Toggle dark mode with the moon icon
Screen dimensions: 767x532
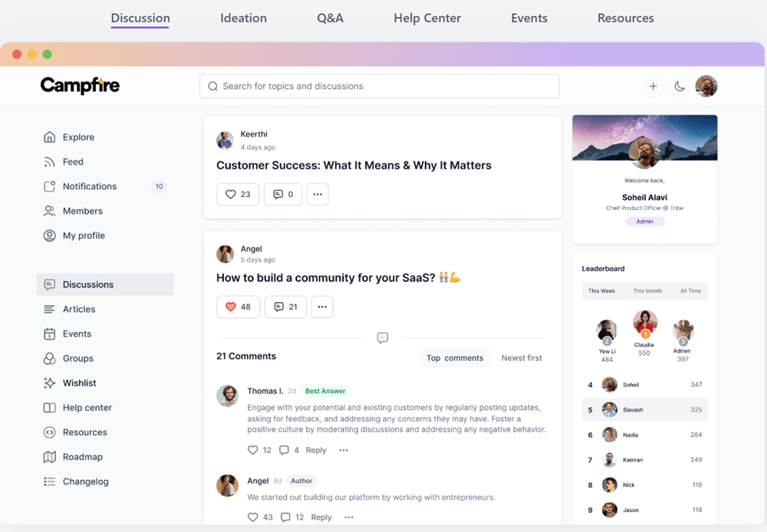(x=680, y=87)
